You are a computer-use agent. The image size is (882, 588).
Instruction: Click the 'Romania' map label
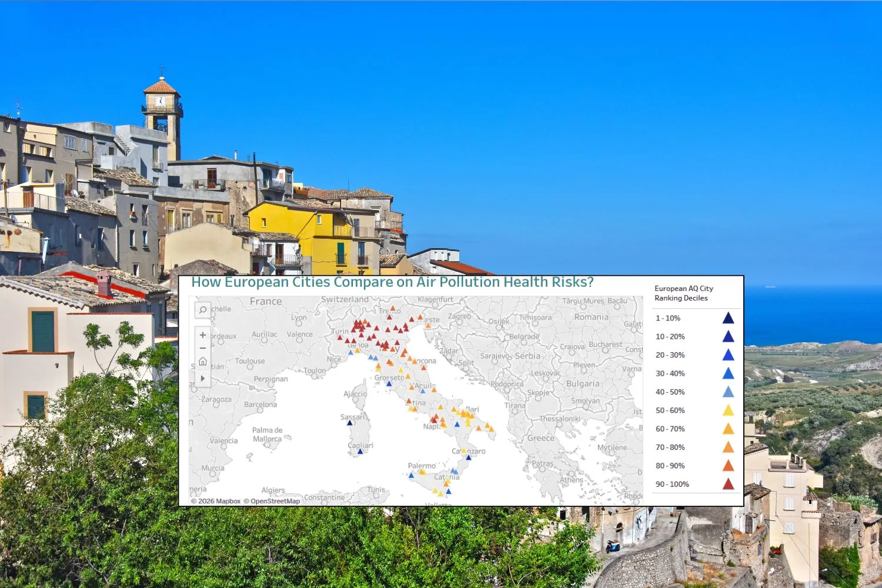tap(592, 317)
